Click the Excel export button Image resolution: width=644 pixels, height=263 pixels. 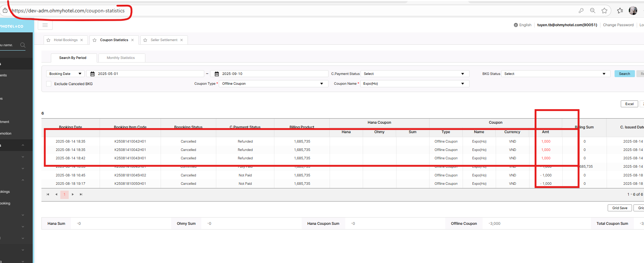tap(629, 104)
